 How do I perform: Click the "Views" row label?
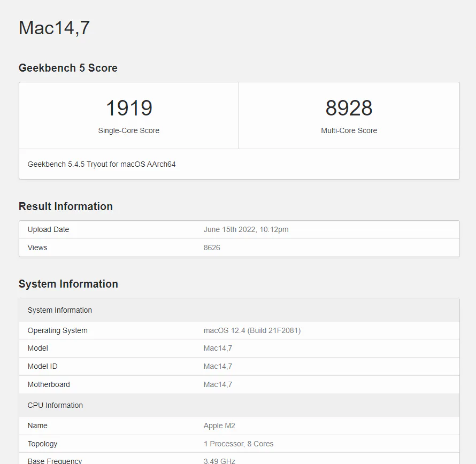37,248
